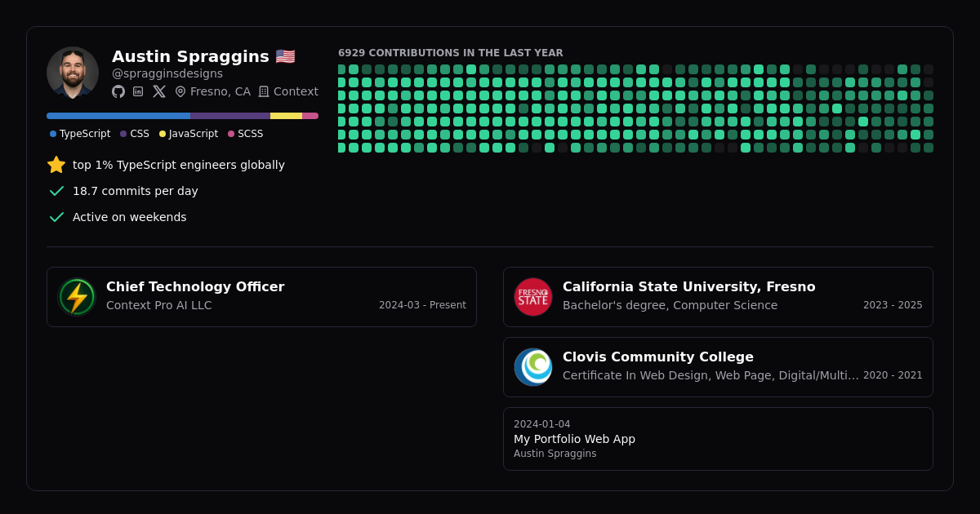Select the TypeScript language legend item
The height and width of the screenshot is (514, 980).
pyautogui.click(x=80, y=134)
